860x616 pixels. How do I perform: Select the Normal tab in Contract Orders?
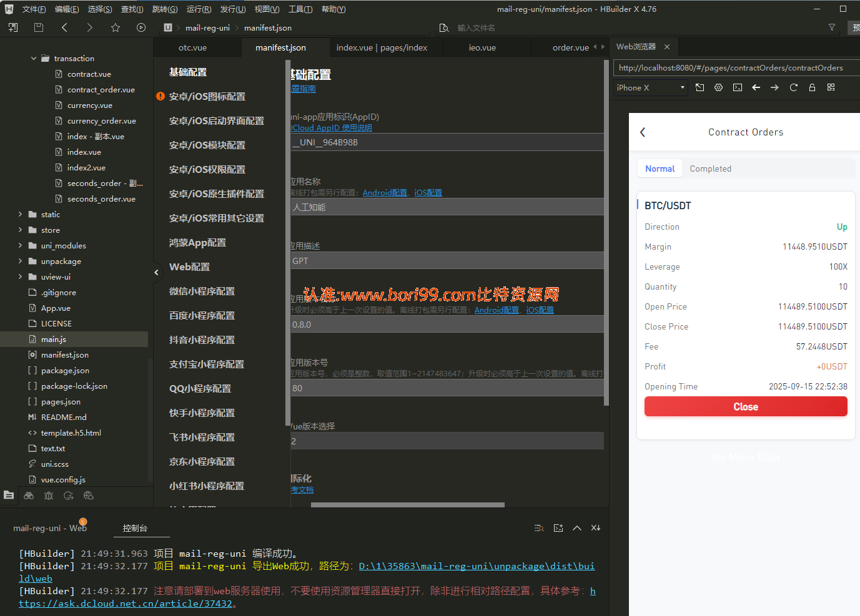(660, 169)
